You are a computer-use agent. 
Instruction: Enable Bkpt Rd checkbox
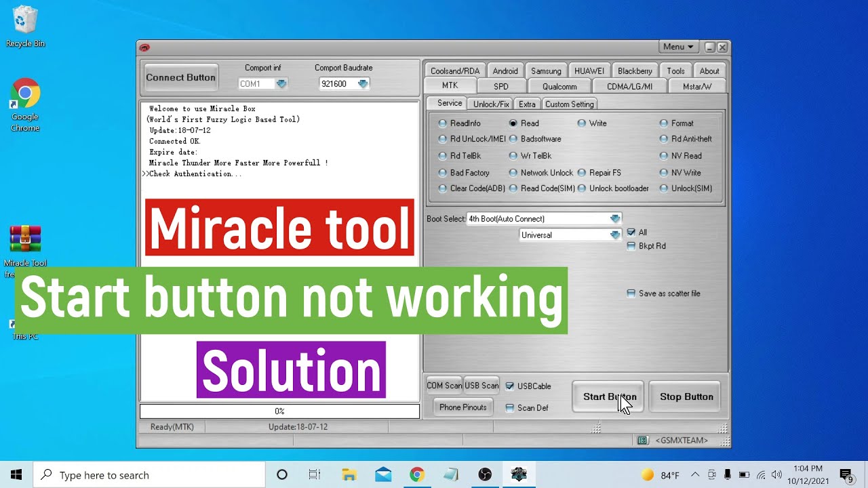click(631, 246)
